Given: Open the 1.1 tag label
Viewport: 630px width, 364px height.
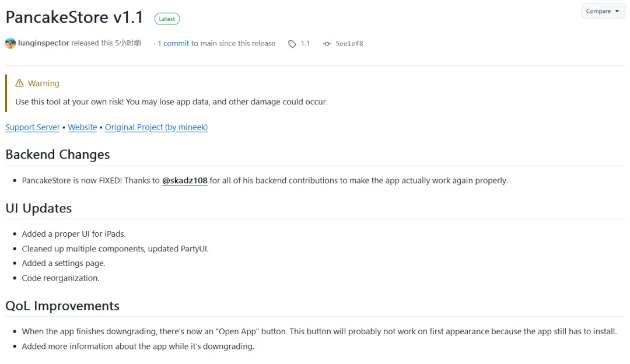Looking at the screenshot, I should click(305, 44).
